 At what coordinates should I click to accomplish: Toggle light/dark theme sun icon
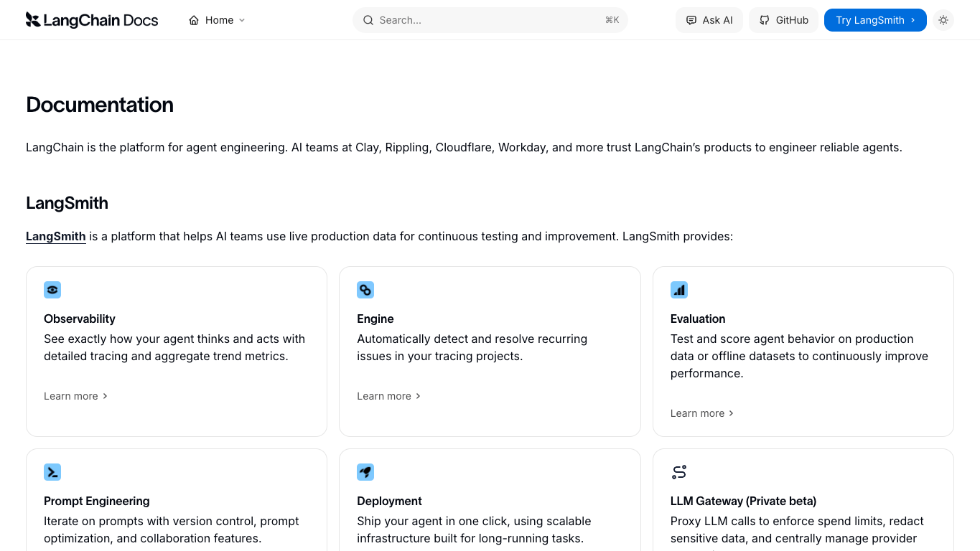click(x=943, y=20)
